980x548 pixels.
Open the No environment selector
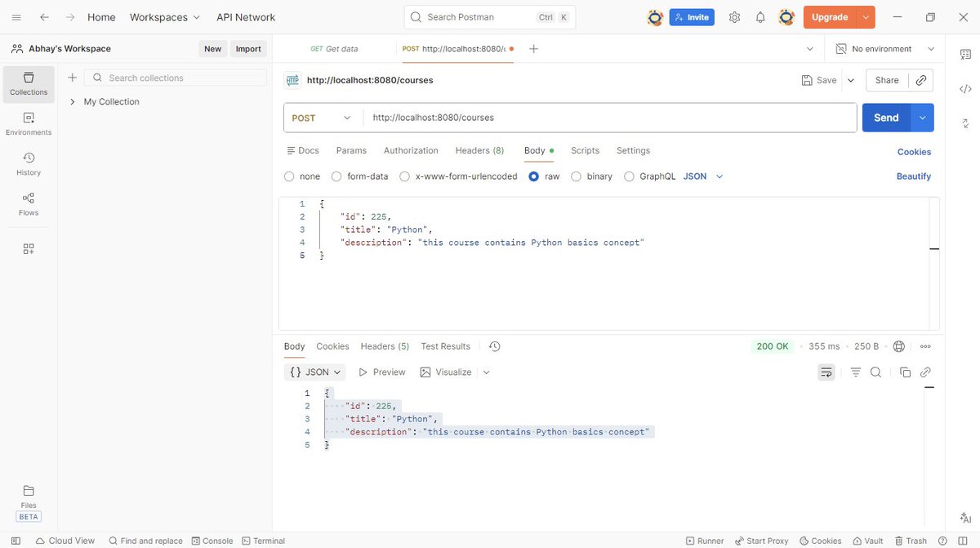[x=884, y=49]
